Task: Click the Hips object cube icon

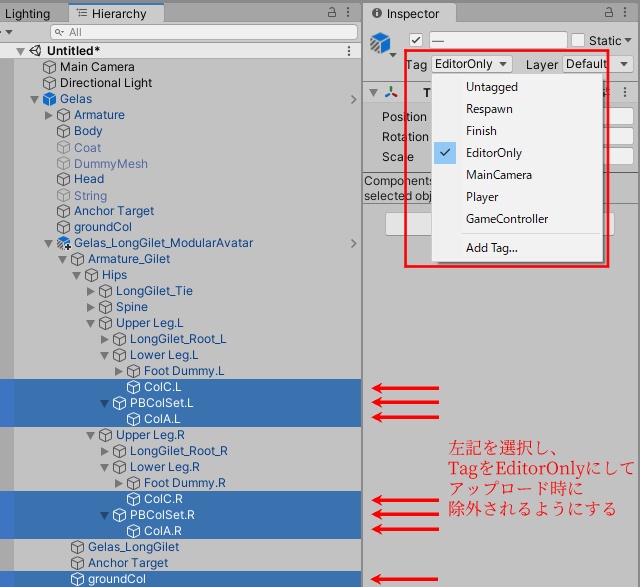Action: 91,275
